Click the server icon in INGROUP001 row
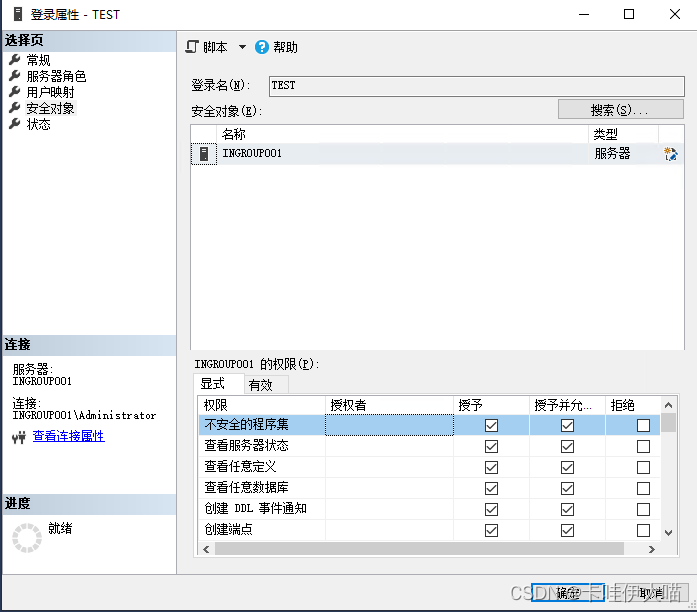 click(204, 154)
